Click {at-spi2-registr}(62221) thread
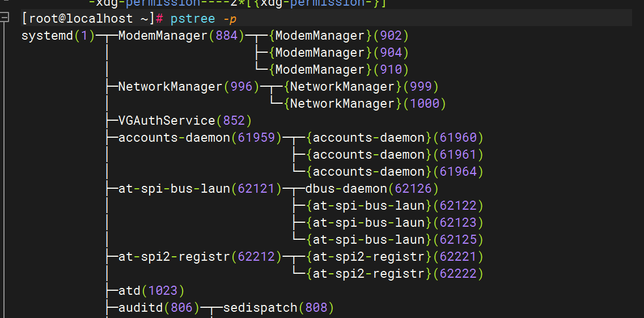This screenshot has width=644, height=318. [395, 257]
